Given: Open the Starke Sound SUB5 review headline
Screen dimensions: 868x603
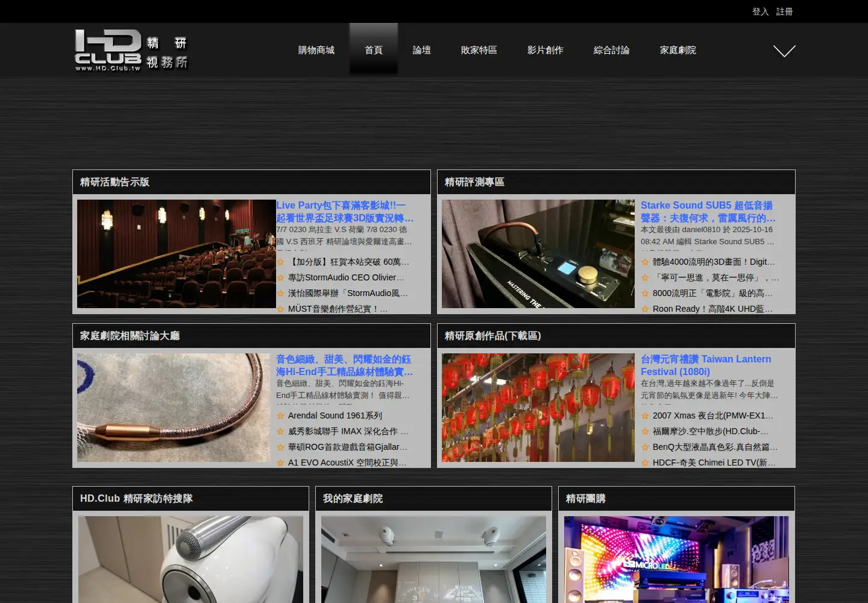Looking at the screenshot, I should 708,212.
